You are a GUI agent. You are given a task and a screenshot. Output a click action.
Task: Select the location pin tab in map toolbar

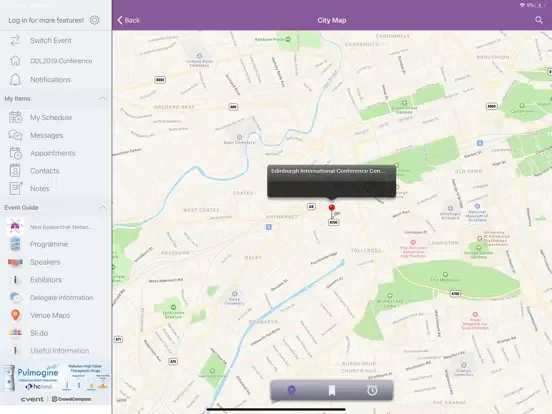click(291, 390)
